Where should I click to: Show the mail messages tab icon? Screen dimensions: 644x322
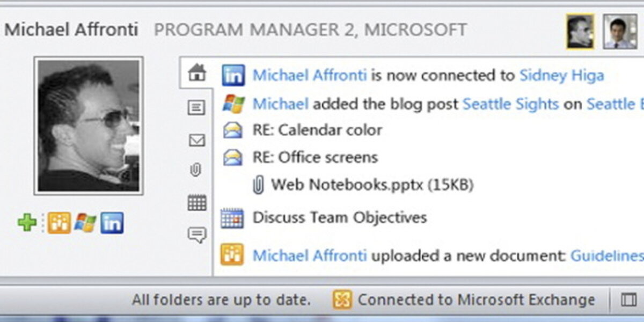tap(197, 141)
